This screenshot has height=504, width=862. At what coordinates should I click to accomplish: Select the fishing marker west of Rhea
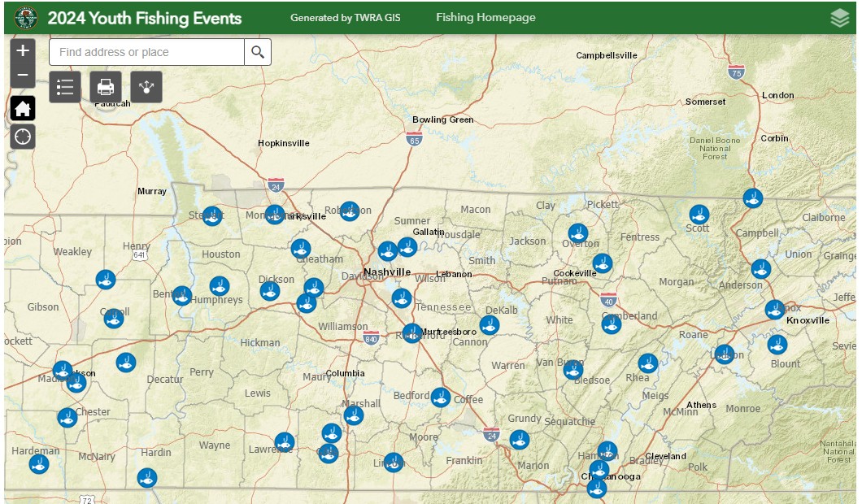647,363
